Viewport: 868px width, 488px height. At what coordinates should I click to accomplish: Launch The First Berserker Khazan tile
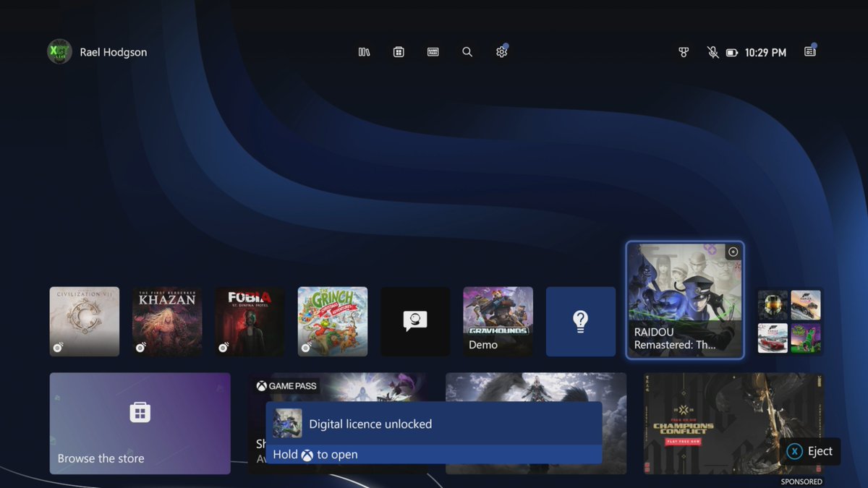167,322
